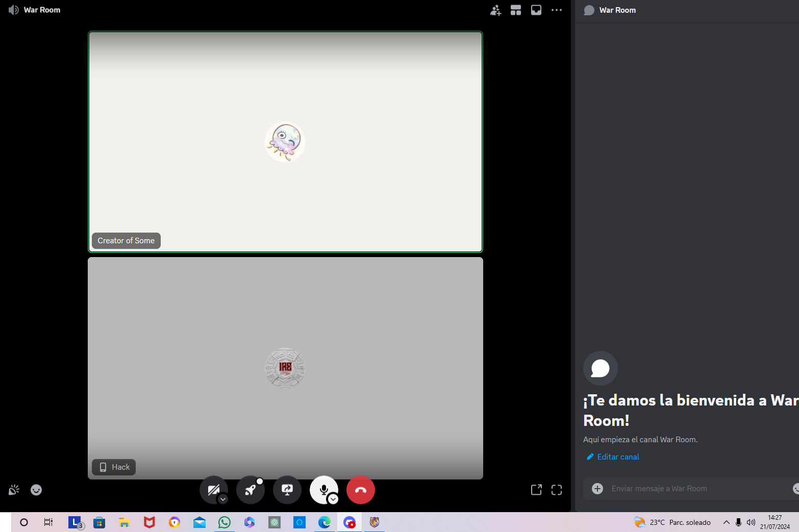Open the soundboard icon

coord(14,490)
